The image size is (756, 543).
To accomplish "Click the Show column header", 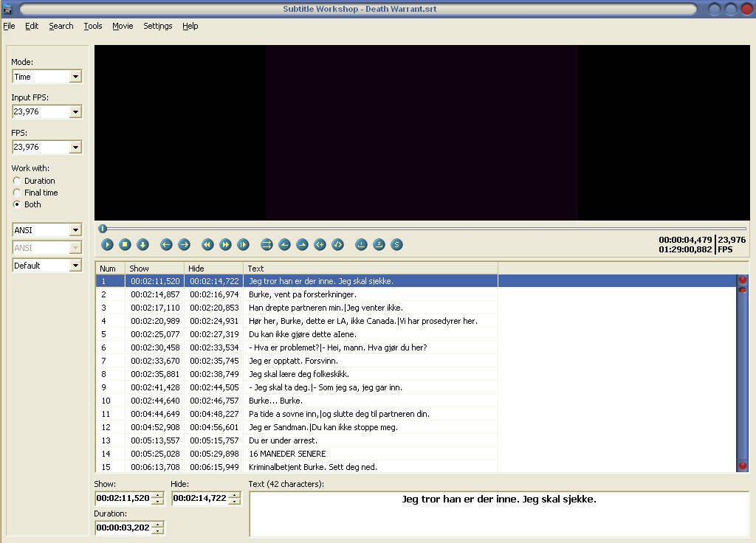I will [154, 269].
